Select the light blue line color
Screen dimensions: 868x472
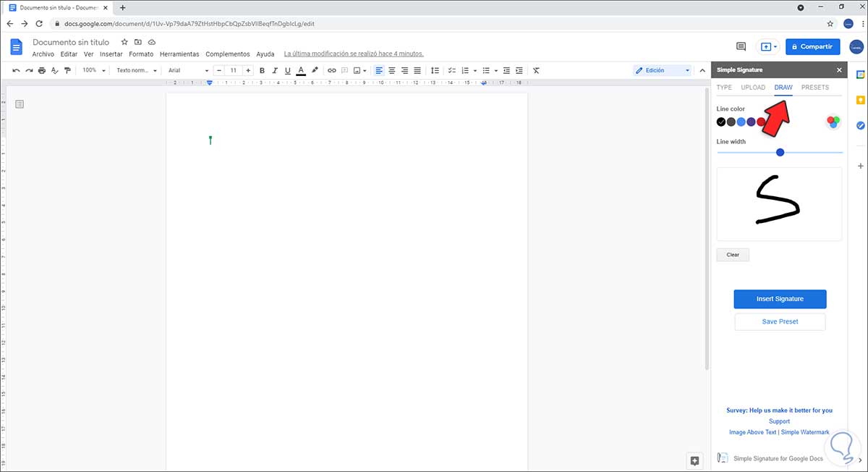coord(741,122)
